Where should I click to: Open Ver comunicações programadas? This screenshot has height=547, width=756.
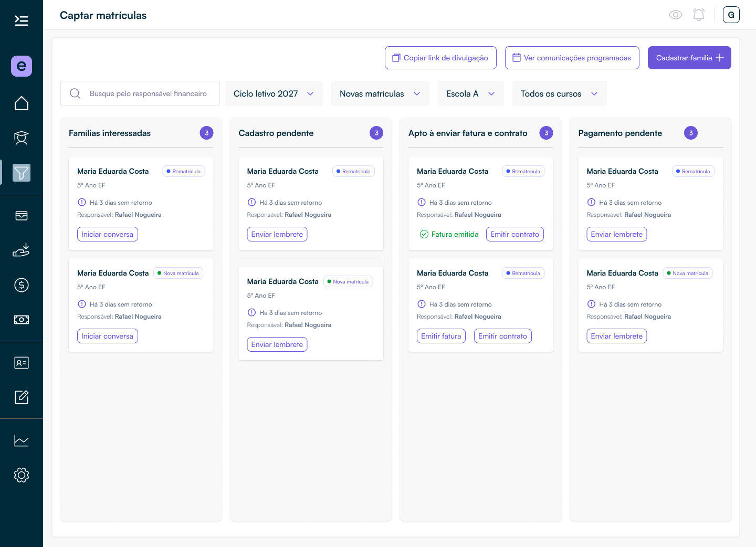pos(572,58)
